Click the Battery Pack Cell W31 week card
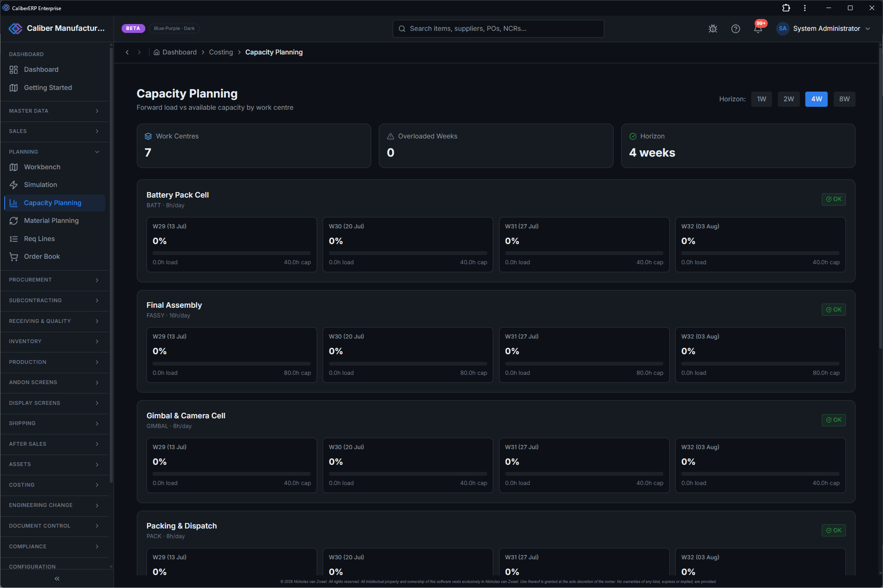 584,245
